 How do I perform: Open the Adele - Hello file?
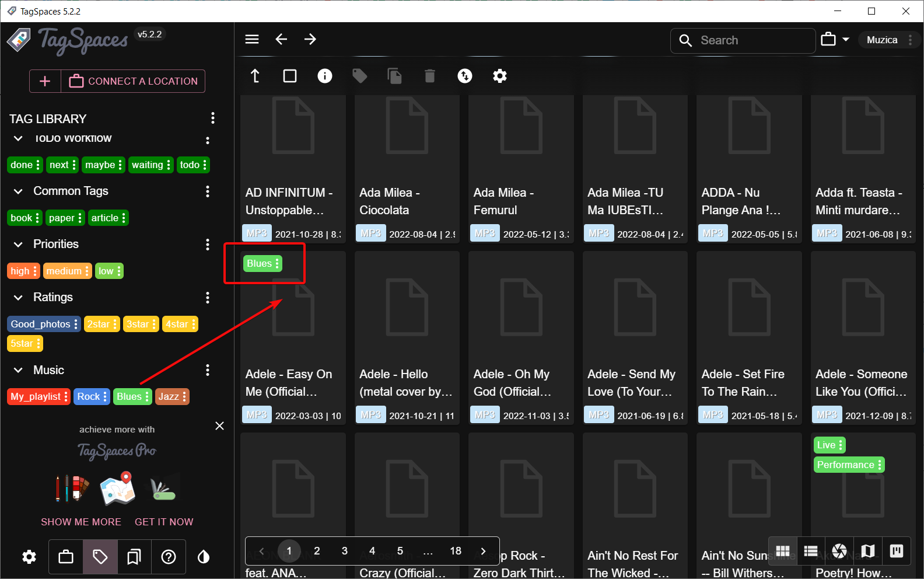coord(407,337)
